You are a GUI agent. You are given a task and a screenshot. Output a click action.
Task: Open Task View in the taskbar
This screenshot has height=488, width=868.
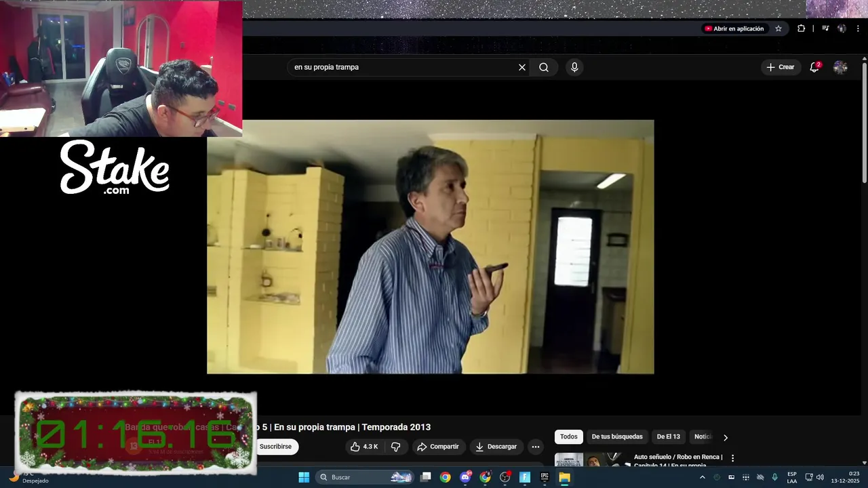click(x=425, y=477)
